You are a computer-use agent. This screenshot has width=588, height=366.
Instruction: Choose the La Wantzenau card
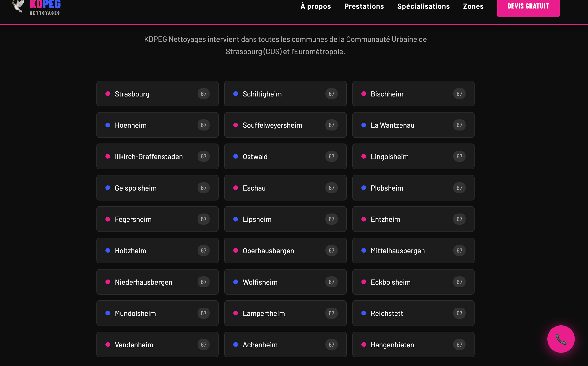tap(413, 125)
